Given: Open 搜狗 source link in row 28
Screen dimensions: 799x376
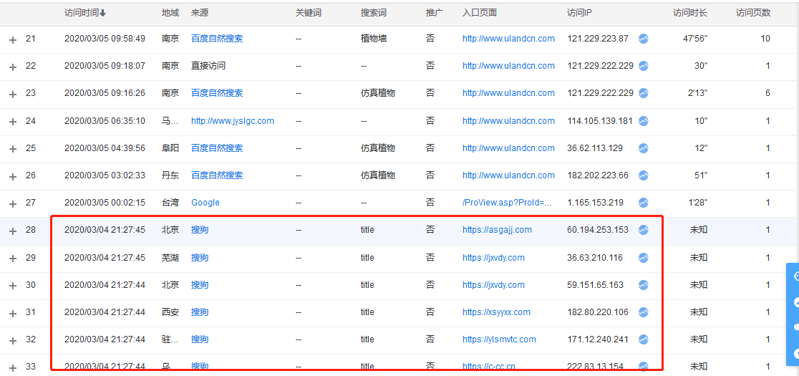Looking at the screenshot, I should (200, 230).
